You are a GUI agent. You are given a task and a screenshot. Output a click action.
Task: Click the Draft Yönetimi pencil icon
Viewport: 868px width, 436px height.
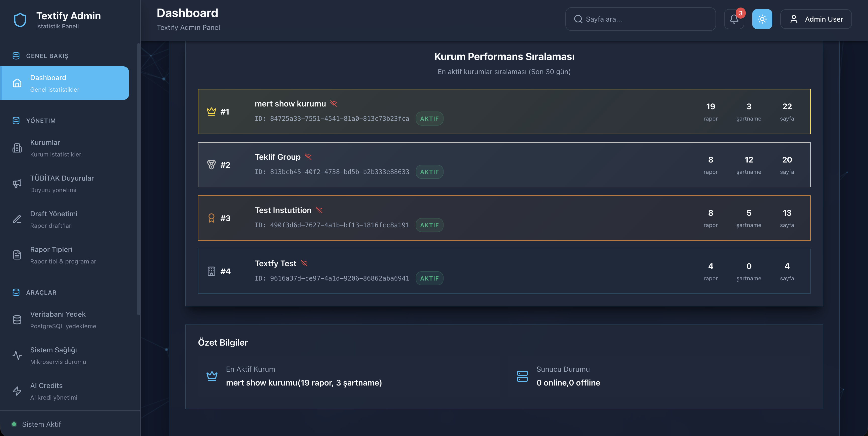pyautogui.click(x=17, y=219)
